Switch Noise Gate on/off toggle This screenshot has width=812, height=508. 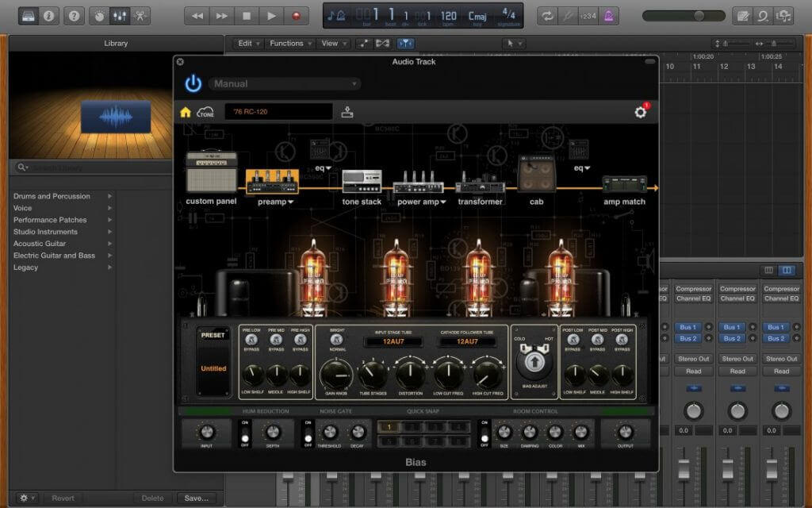click(308, 433)
